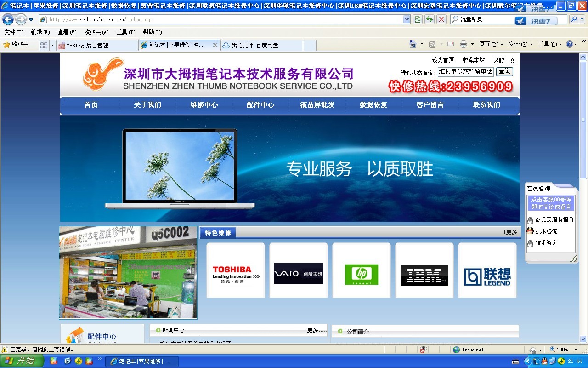Screen dimensions: 588x368
Task: Open the 查看(V) menu
Action: tap(67, 32)
